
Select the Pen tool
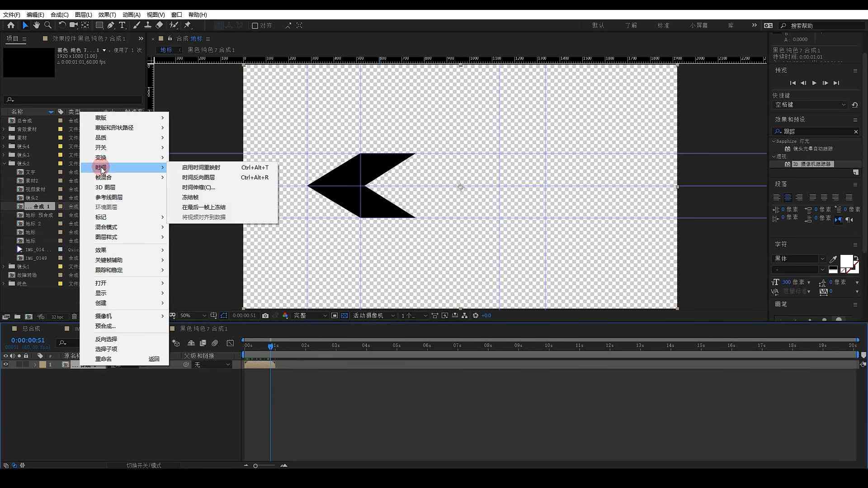[111, 25]
